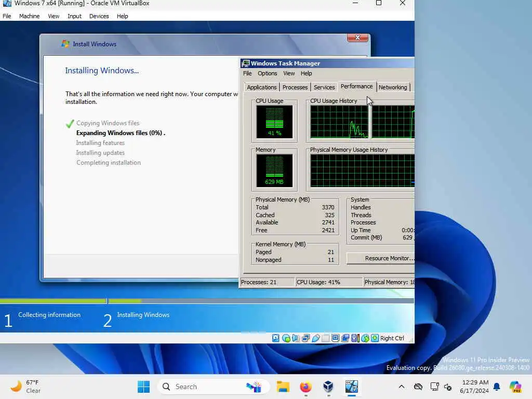Viewport: 532px width, 399px height.
Task: Open Task Manager Help menu
Action: click(306, 73)
